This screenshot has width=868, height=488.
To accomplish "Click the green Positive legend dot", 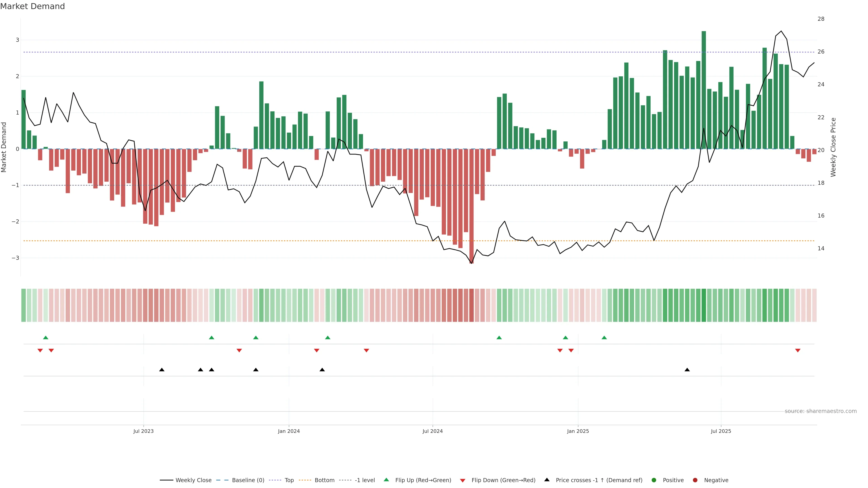I will [654, 480].
